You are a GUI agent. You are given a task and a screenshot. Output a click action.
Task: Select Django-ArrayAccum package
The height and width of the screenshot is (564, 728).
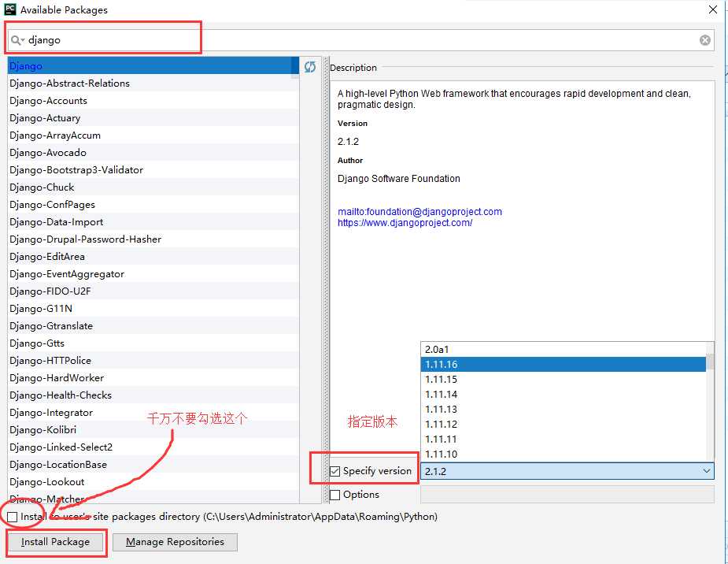(153, 135)
